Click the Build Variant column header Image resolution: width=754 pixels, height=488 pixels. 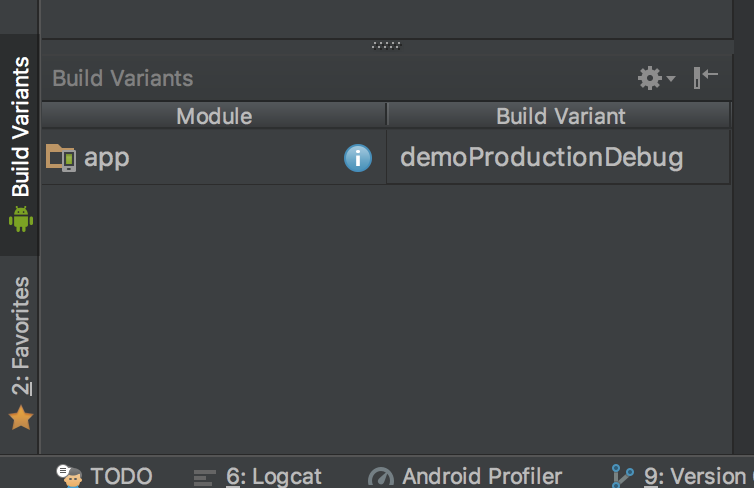(560, 116)
